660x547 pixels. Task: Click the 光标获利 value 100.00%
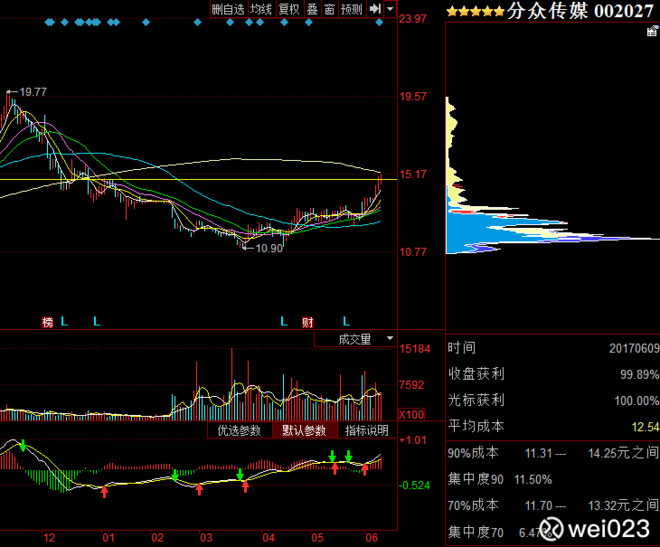pyautogui.click(x=637, y=401)
